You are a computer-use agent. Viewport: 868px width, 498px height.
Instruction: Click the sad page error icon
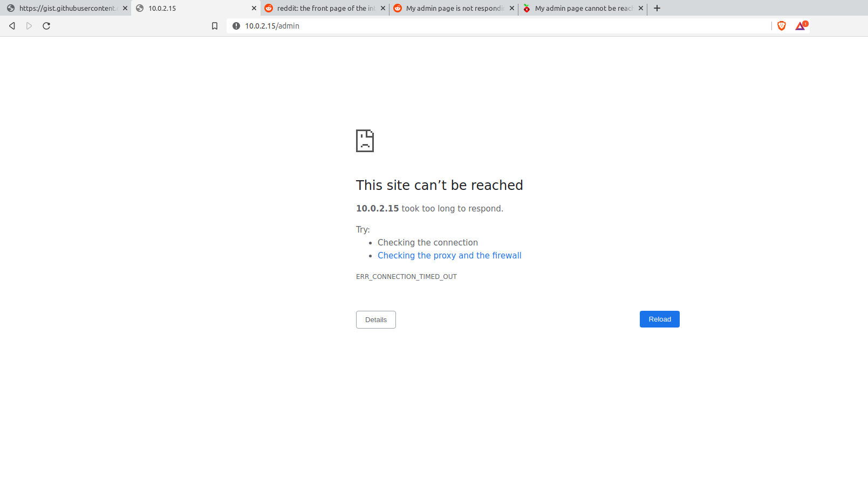pyautogui.click(x=365, y=141)
